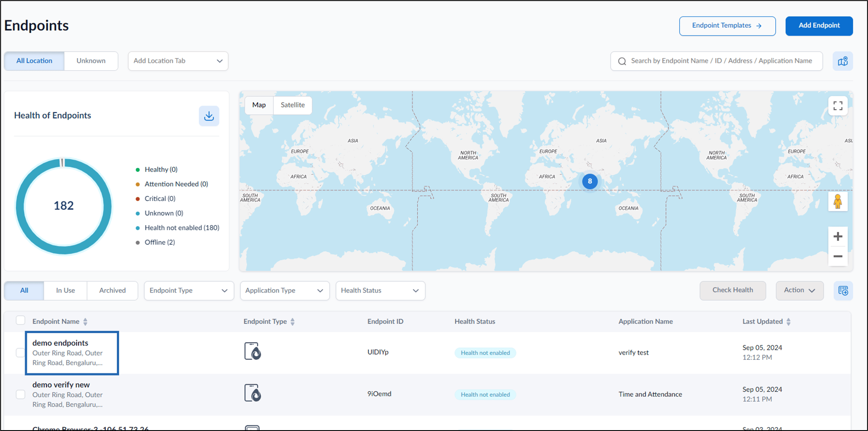Viewport: 868px width, 431px height.
Task: Click the search magnifier icon
Action: coord(622,61)
